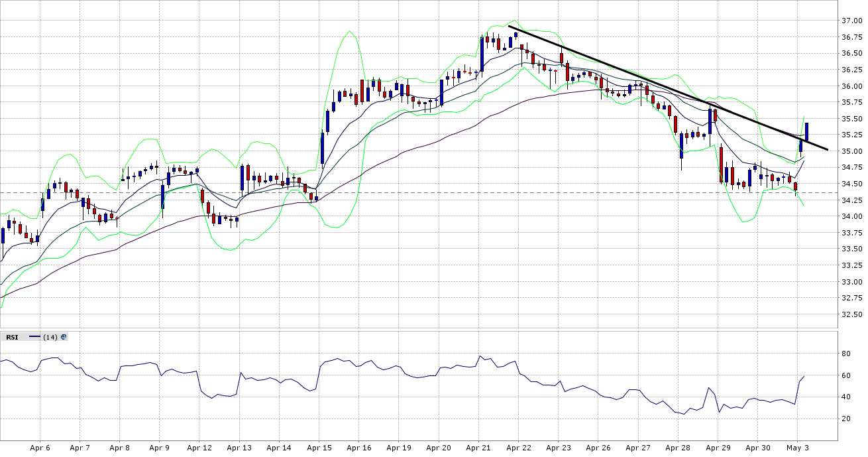This screenshot has height=457, width=868.
Task: Click the Apr 29 date label
Action: pyautogui.click(x=718, y=448)
